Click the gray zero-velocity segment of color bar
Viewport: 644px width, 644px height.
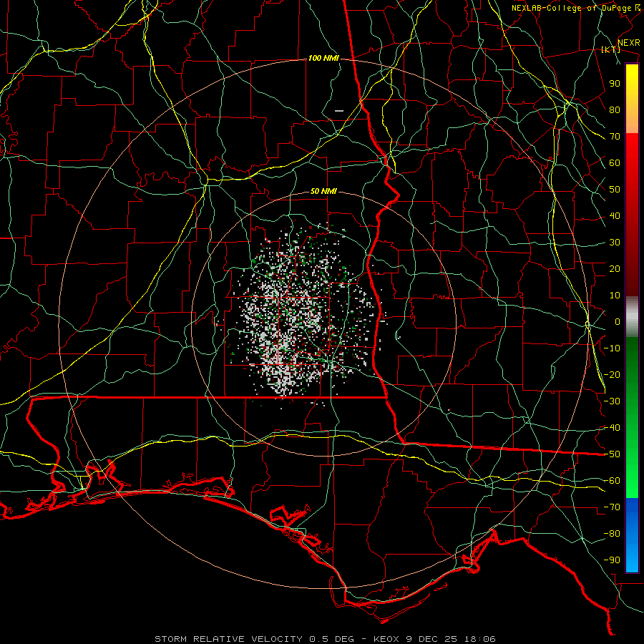[x=632, y=317]
